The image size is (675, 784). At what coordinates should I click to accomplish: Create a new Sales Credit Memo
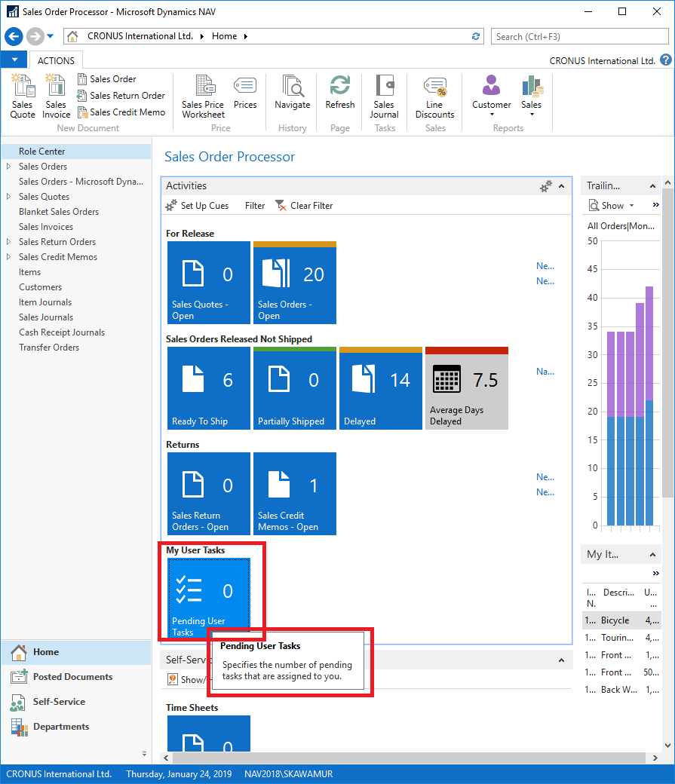click(x=121, y=112)
